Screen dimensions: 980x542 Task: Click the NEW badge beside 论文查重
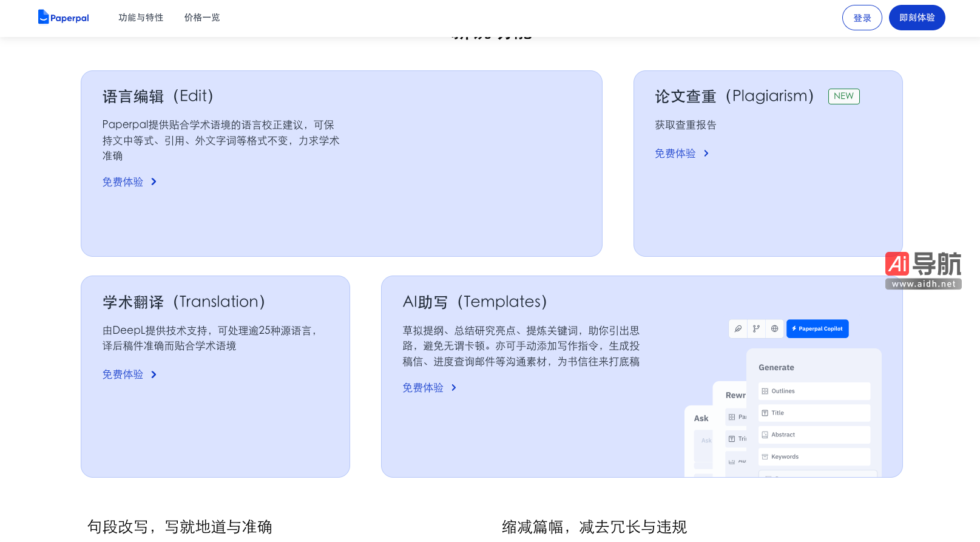843,96
